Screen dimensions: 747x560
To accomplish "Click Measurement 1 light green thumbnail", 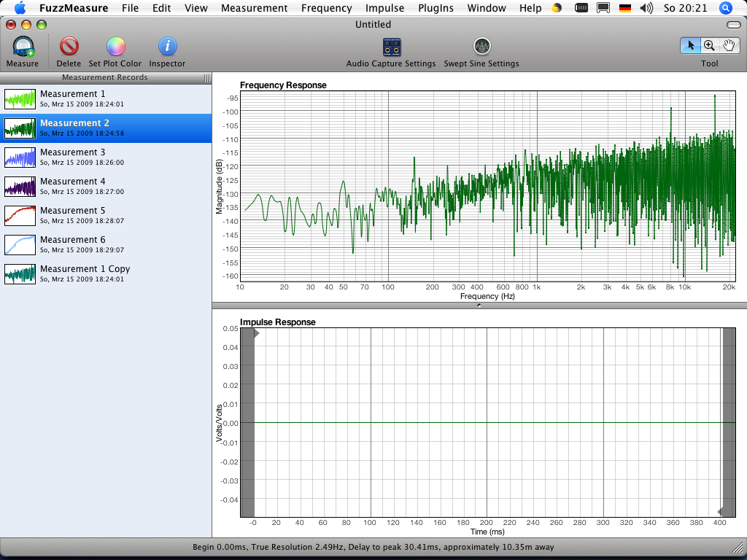I will (x=20, y=99).
